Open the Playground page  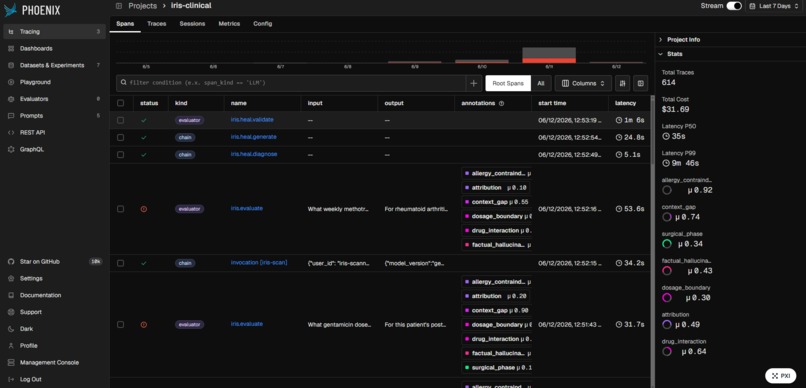[x=54, y=82]
